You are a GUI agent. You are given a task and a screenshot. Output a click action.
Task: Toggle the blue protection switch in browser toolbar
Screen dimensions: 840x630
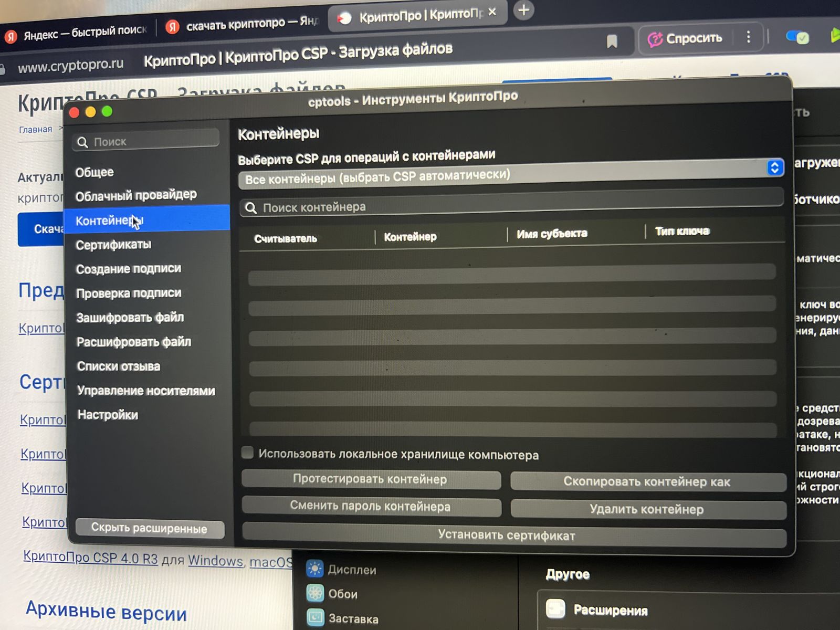(x=797, y=37)
